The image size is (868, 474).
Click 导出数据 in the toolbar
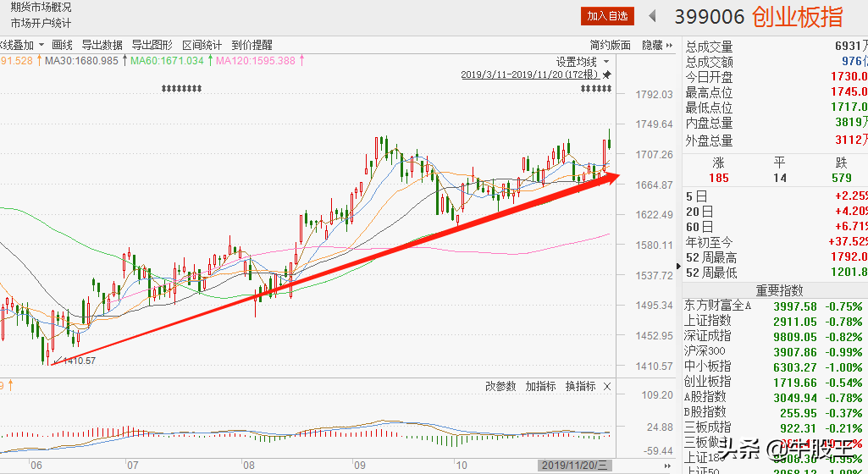[x=102, y=46]
